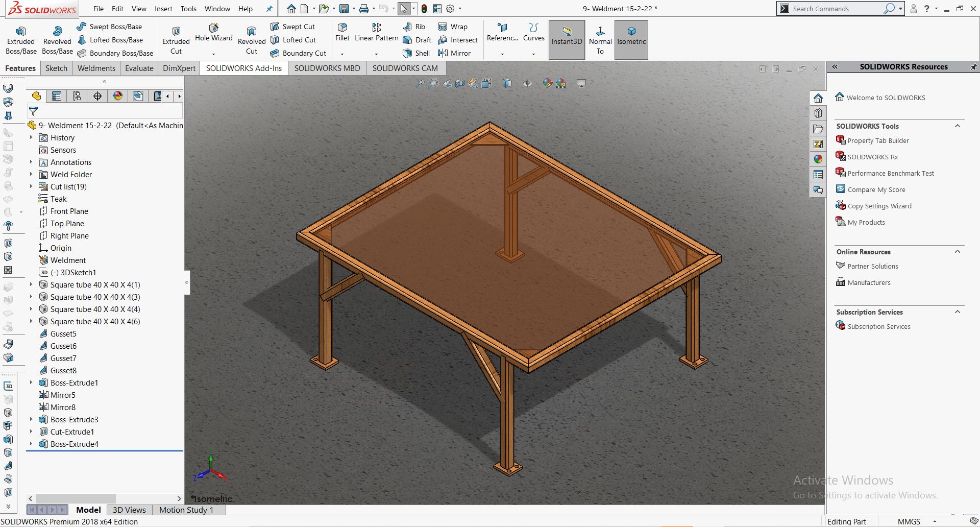Select the Linear Pattern tool

pyautogui.click(x=376, y=32)
